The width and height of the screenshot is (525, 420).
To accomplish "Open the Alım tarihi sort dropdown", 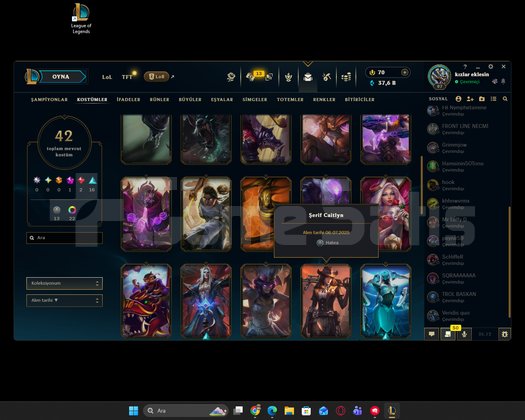I will click(64, 300).
